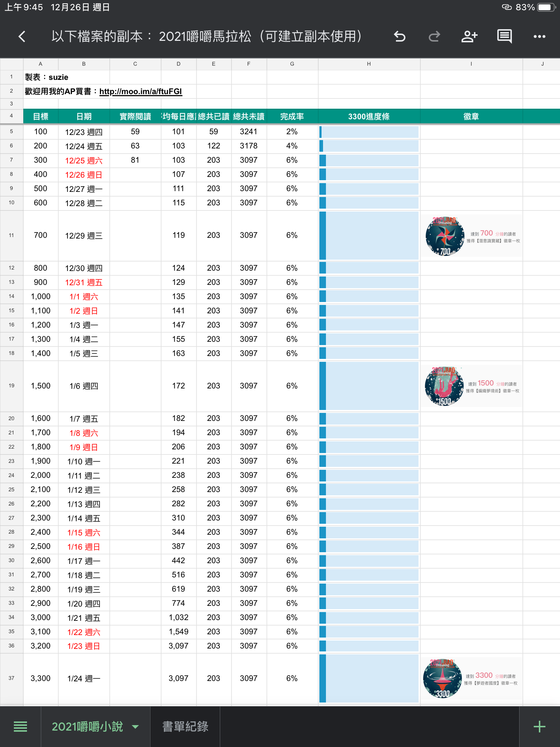Switch to the 書單紀錄 sheet tab

[x=185, y=727]
